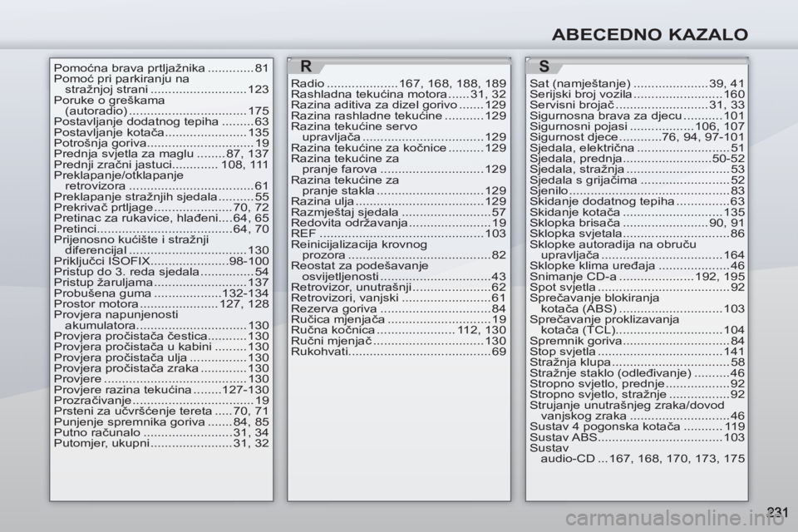Select "Razina rashladne tekućine" entry
798x532 pixels.
coord(398,116)
